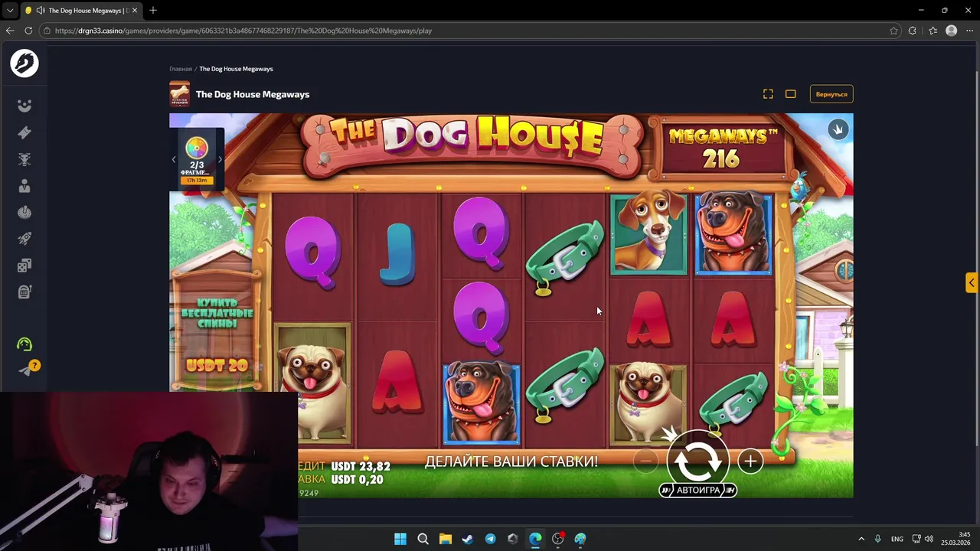Screen dimensions: 980x551
Task: Show hidden system tray icons
Action: coord(861,539)
